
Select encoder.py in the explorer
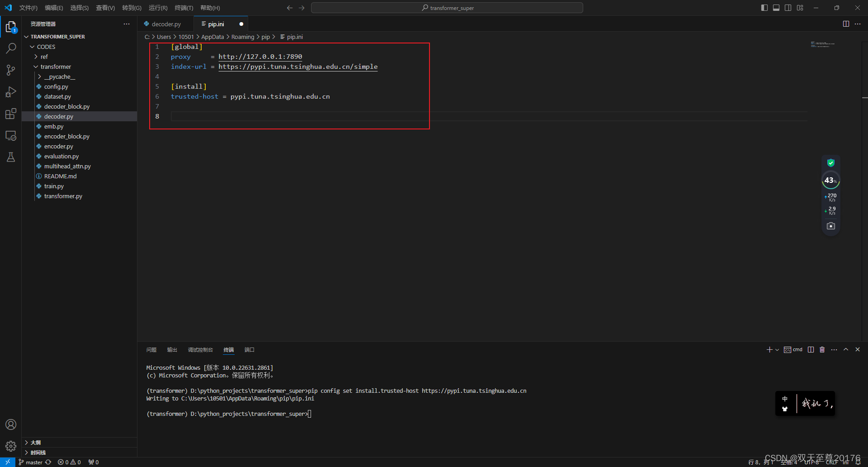[x=59, y=146]
